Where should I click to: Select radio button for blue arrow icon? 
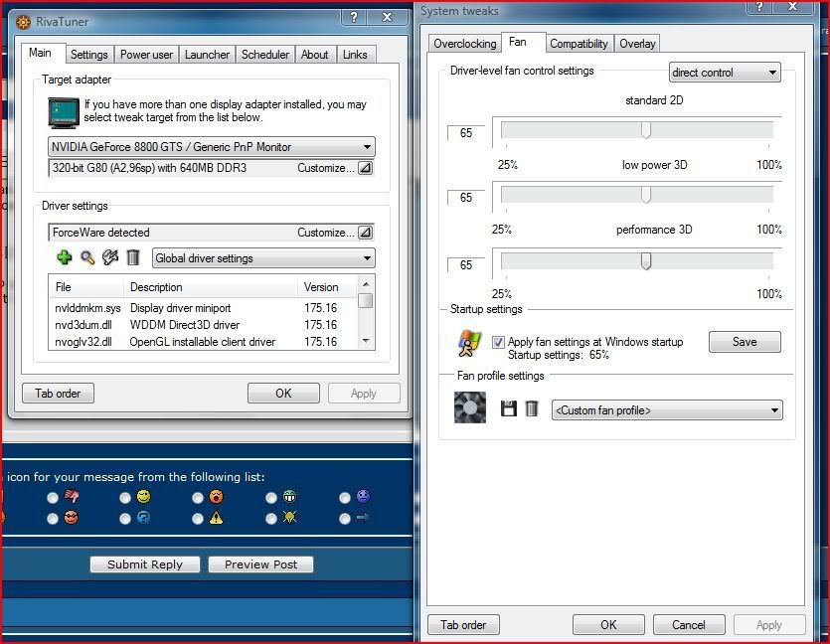(345, 519)
